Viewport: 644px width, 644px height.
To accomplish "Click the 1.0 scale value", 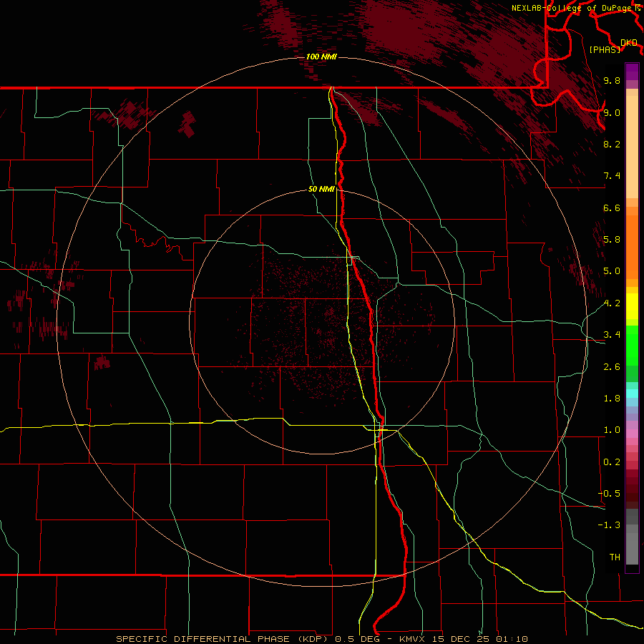I will pos(612,430).
